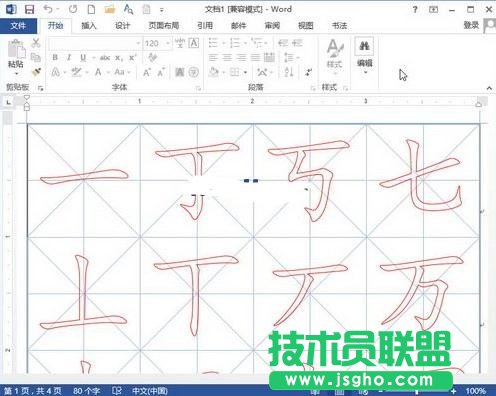Switch to the 引用 References tab
This screenshot has width=496, height=396.
tap(205, 26)
